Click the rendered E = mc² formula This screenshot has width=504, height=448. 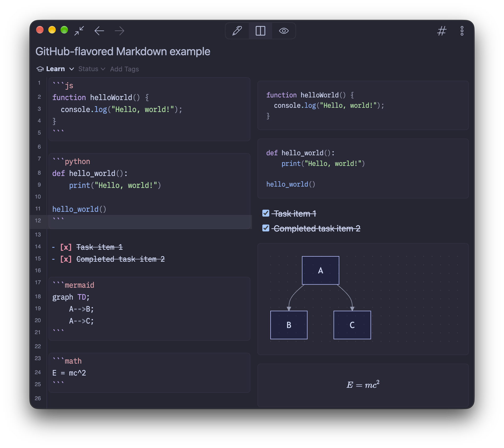pyautogui.click(x=363, y=385)
